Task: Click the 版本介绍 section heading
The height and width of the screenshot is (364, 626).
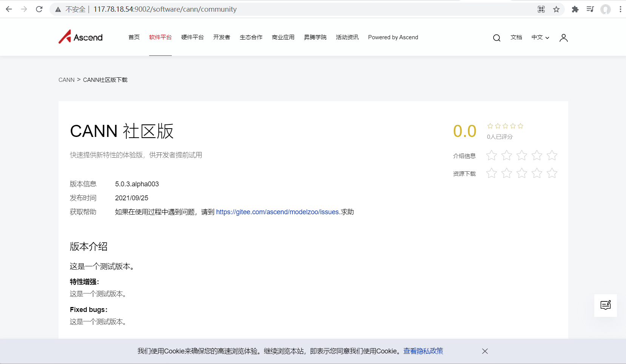Action: coord(89,247)
